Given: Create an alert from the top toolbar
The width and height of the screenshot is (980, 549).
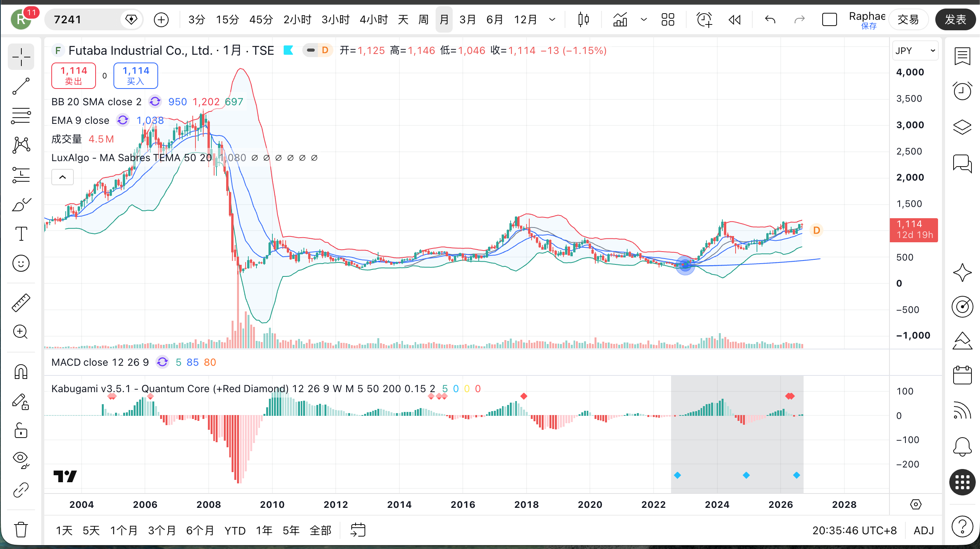Looking at the screenshot, I should (704, 19).
